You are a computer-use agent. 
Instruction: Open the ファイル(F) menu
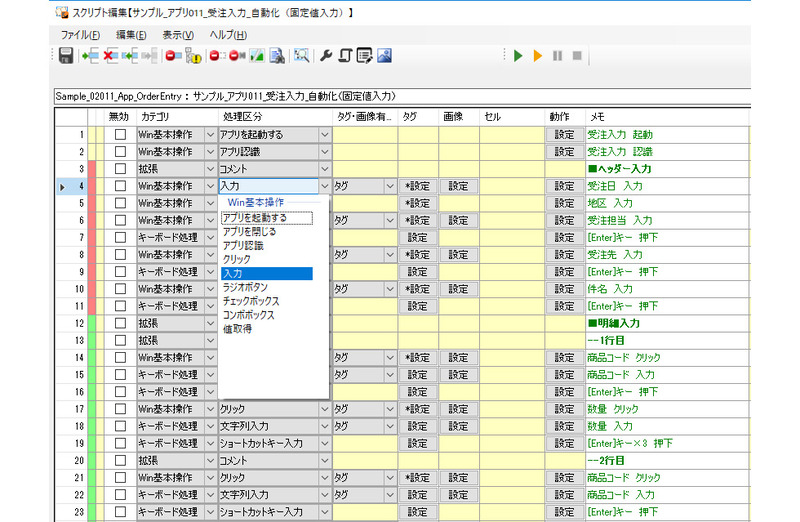tap(80, 35)
